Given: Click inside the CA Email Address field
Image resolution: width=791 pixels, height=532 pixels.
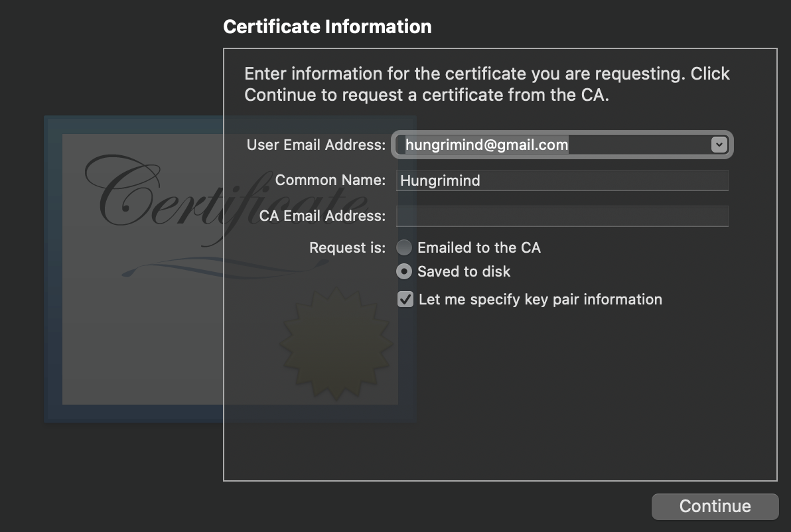Looking at the screenshot, I should tap(562, 216).
